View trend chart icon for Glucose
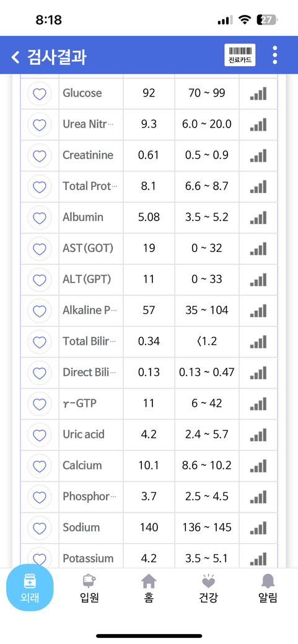 tap(258, 94)
